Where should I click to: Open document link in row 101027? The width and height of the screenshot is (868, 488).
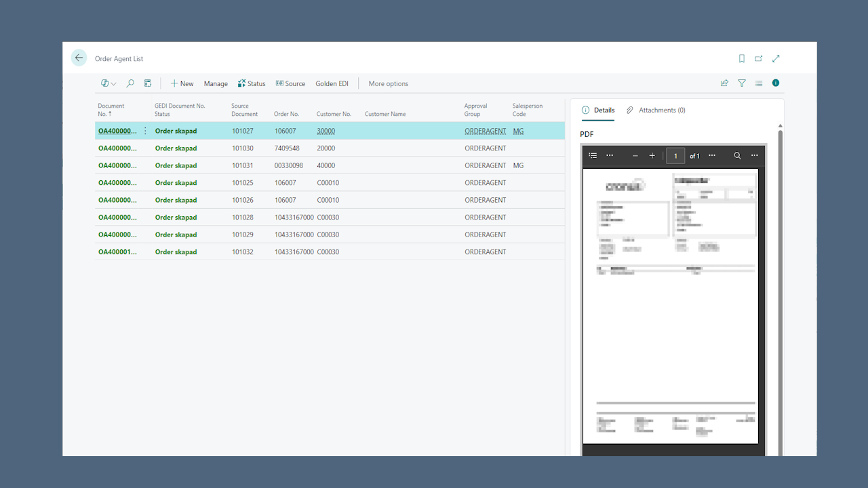tap(117, 131)
